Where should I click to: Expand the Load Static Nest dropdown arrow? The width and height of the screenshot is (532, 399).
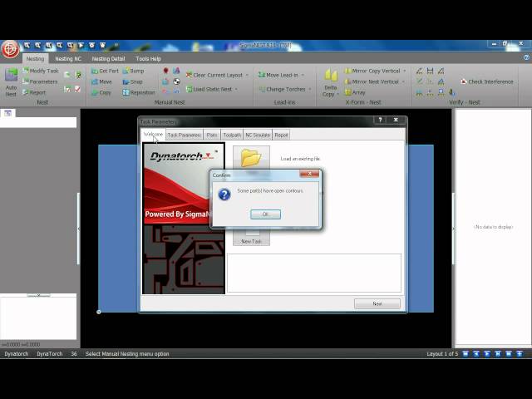[236, 89]
